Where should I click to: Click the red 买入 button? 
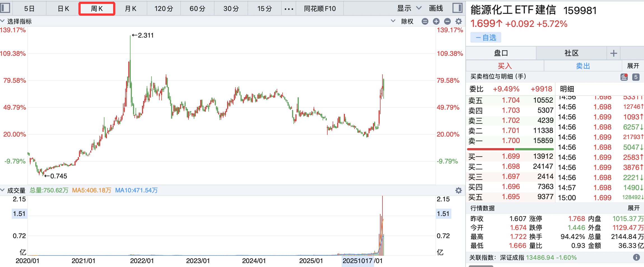pos(505,66)
